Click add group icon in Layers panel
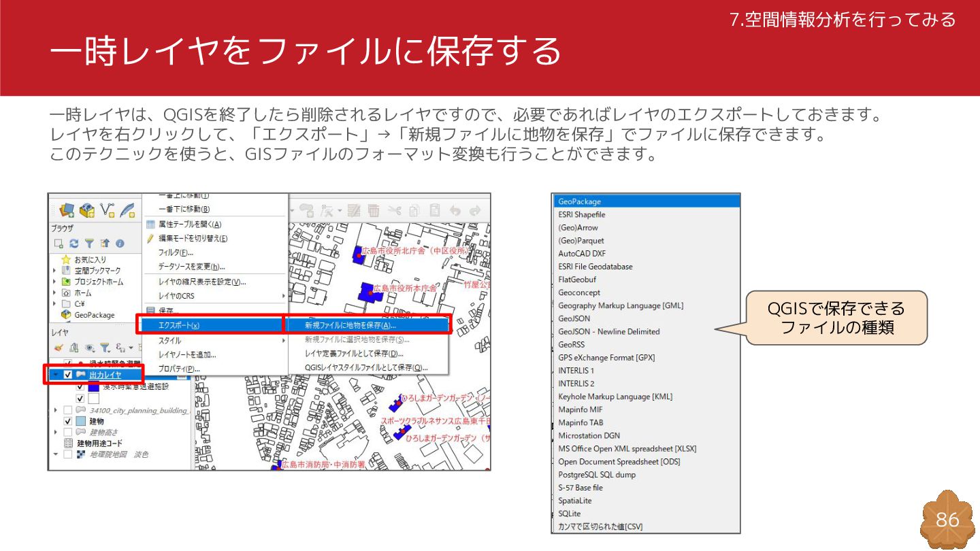The height and width of the screenshot is (551, 980). (73, 347)
